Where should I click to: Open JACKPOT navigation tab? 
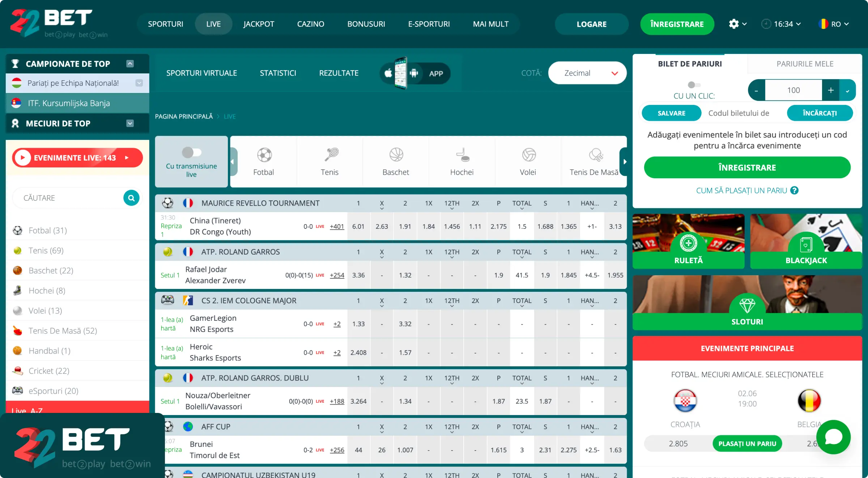click(259, 24)
